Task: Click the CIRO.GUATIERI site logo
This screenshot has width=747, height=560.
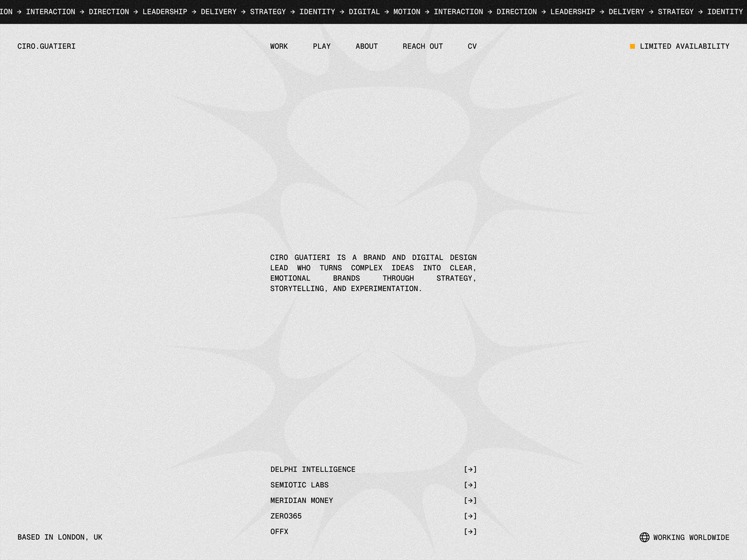Action: [46, 46]
